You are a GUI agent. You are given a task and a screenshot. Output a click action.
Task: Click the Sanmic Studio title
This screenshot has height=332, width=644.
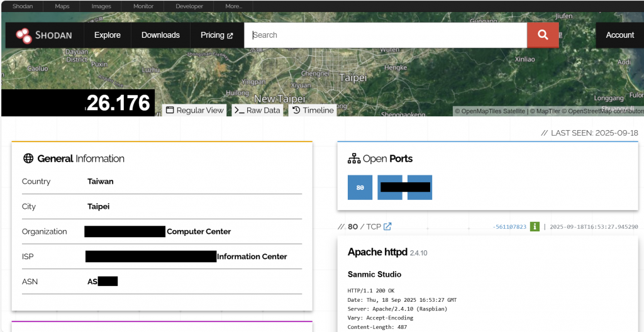[375, 275]
